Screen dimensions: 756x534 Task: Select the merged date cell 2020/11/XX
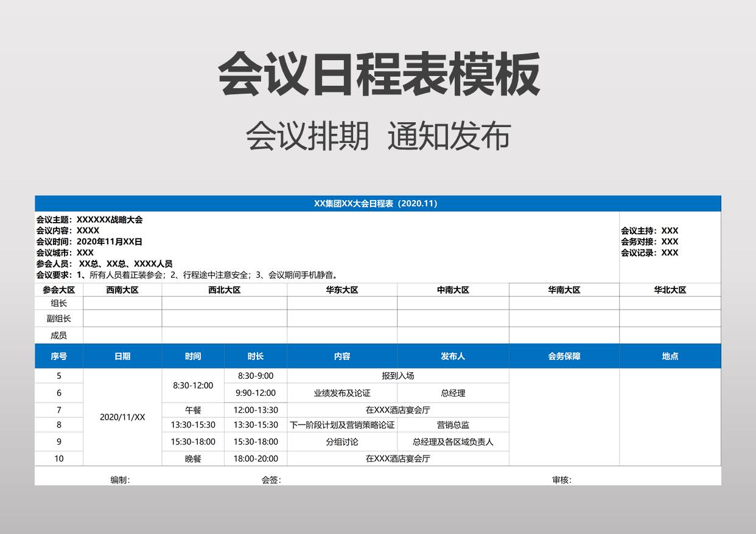[x=122, y=417]
